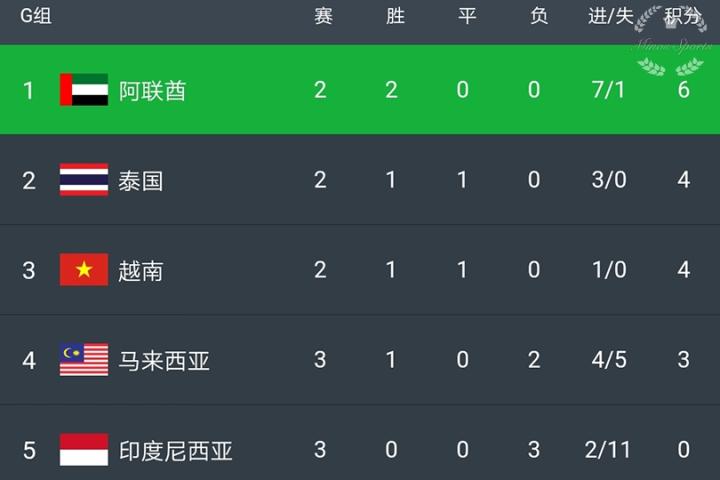Click the 2/11 goals value for 印度尼西亚
720x480 pixels.
point(610,451)
